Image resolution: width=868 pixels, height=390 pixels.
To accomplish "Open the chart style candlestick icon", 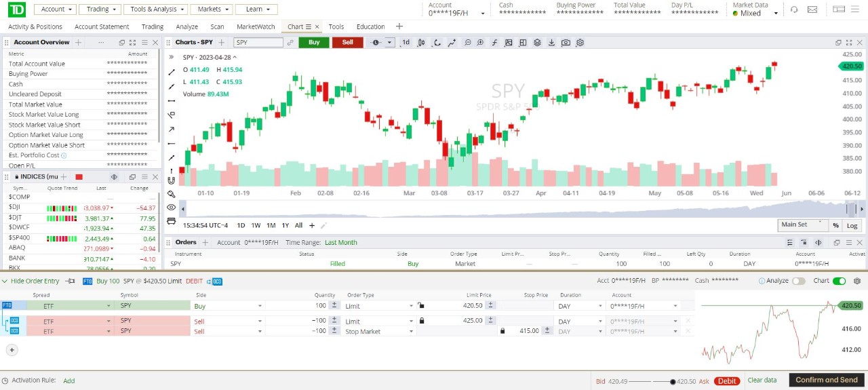I will tap(421, 42).
